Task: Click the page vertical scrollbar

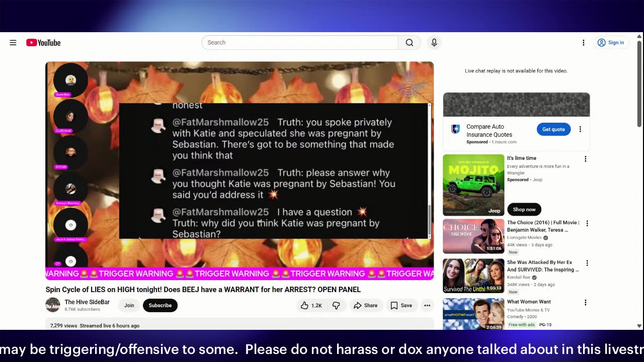Action: pos(639,83)
